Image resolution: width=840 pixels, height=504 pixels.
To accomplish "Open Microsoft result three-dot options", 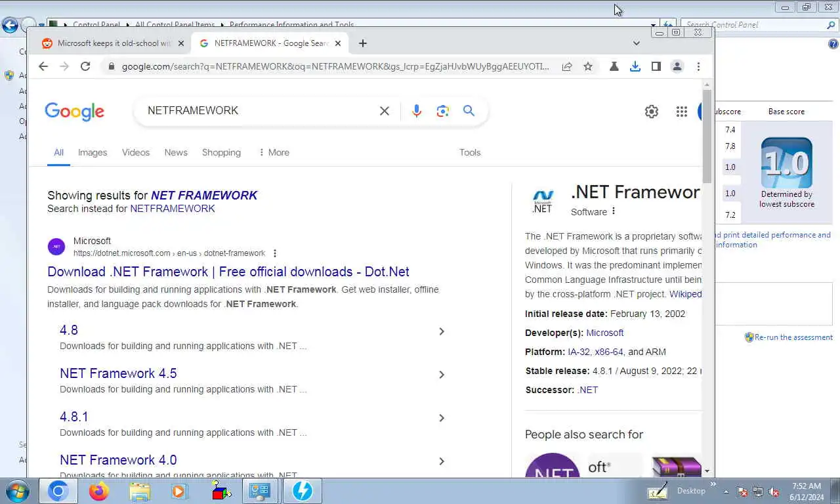I will pyautogui.click(x=275, y=253).
